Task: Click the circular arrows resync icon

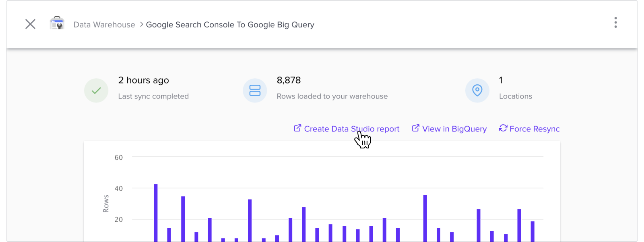Action: click(503, 128)
